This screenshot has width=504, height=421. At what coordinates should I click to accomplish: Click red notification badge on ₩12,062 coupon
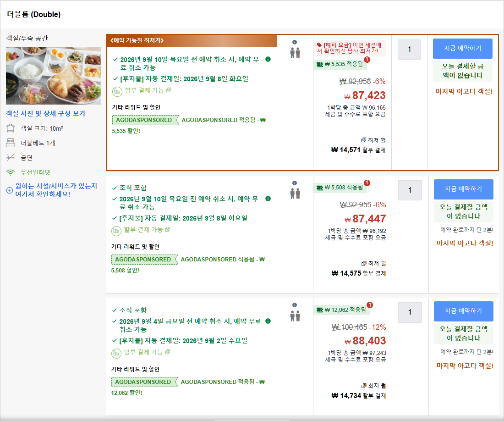click(370, 305)
